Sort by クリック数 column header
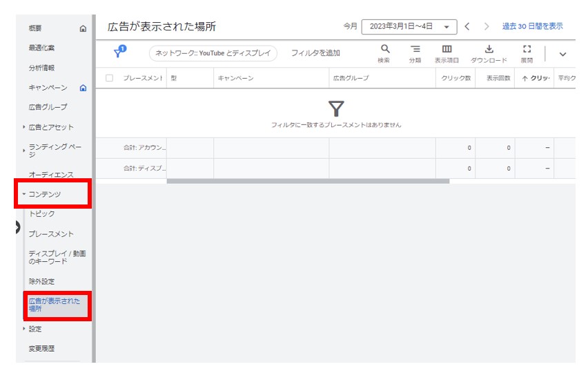Viewport: 588px width, 371px height. 456,78
